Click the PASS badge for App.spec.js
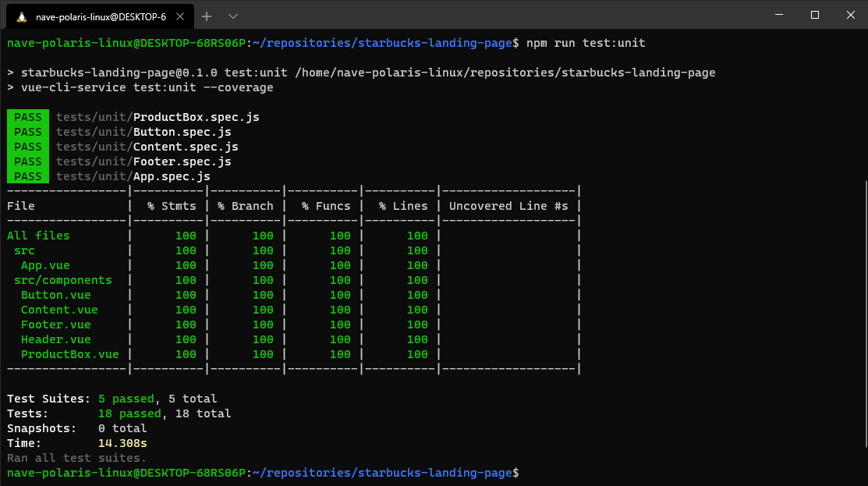 pos(27,176)
